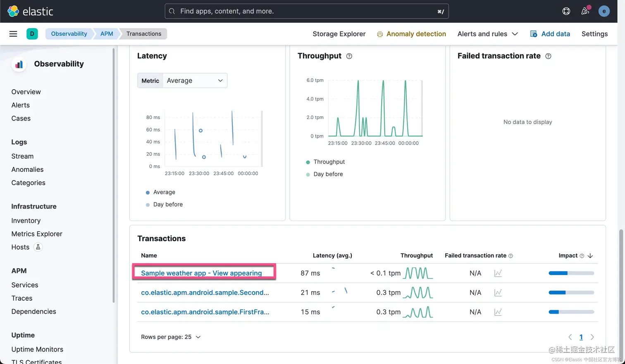Screen dimensions: 625x364
Task: Open Infrastructure Inventory
Action: tap(26, 221)
